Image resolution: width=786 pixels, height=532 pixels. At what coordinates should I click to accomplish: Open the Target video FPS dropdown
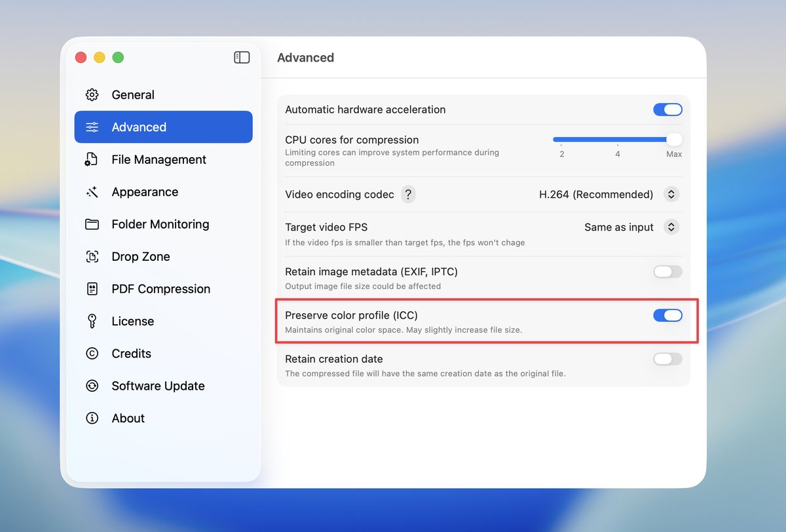(x=671, y=227)
